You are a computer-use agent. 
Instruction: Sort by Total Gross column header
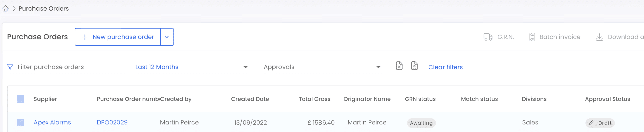coord(314,99)
